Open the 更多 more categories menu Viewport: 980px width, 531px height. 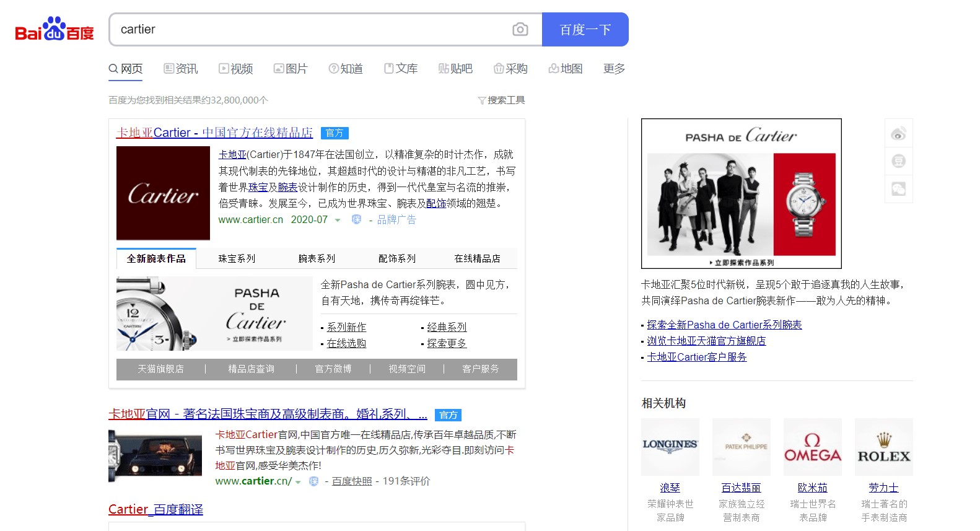(614, 69)
